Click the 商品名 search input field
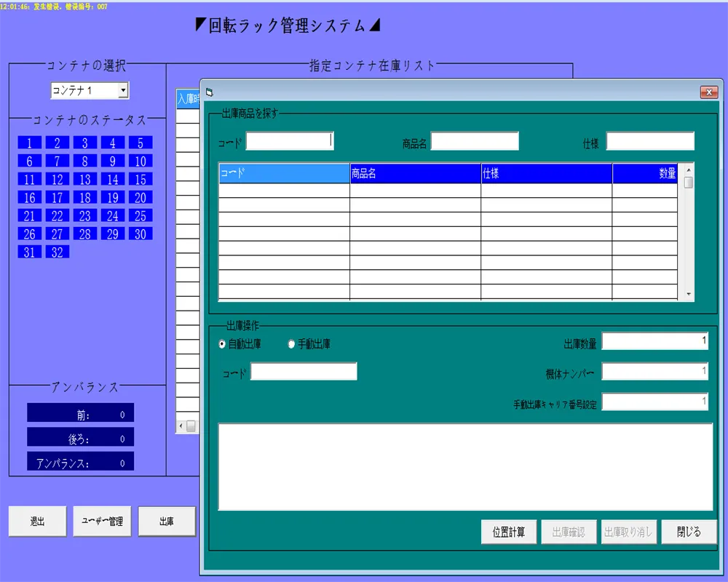This screenshot has width=728, height=582. 475,141
